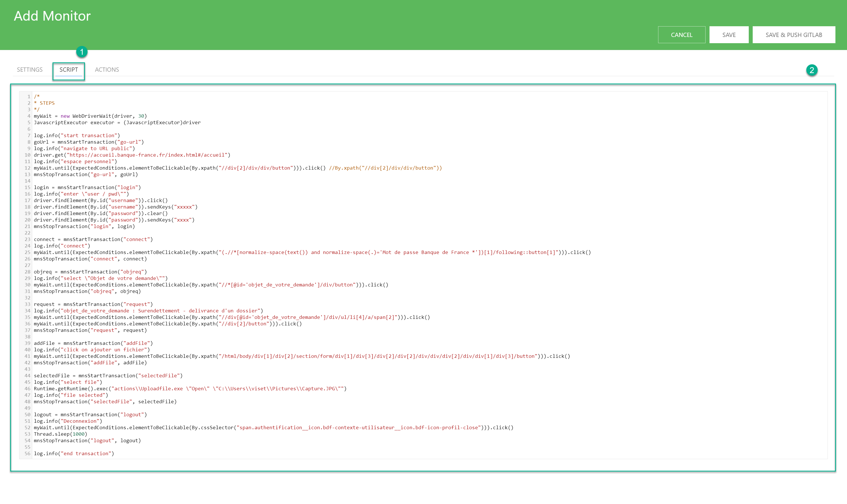This screenshot has width=847, height=504.
Task: Click the line sendKeys("xxxxx") for username
Action: (x=116, y=207)
